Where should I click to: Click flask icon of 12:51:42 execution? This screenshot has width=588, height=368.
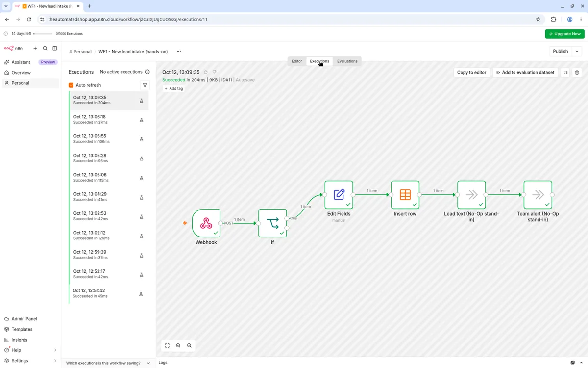coord(141,294)
